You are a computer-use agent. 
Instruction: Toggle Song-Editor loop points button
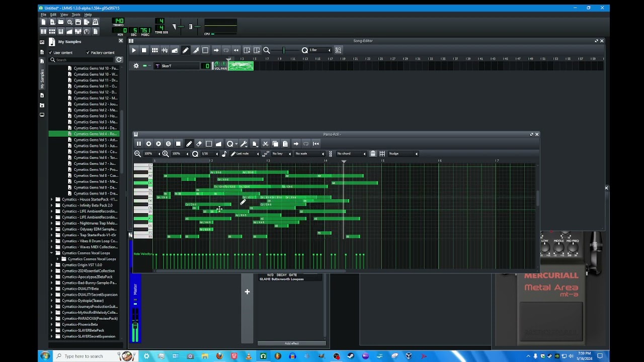point(226,50)
